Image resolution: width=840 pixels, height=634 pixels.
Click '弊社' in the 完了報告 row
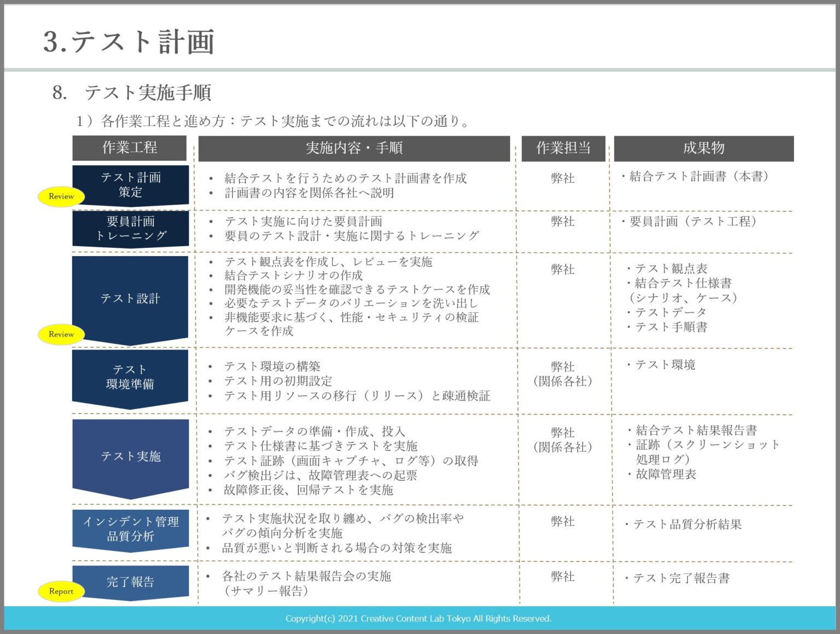click(563, 577)
